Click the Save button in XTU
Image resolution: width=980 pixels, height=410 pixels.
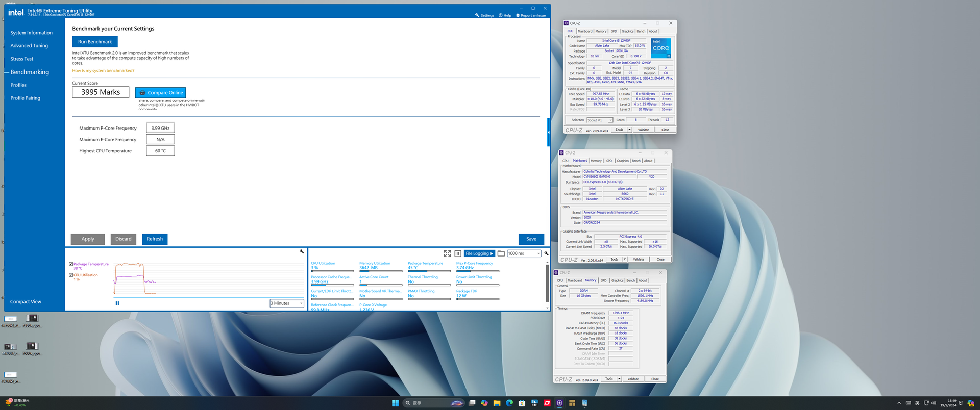(x=531, y=239)
